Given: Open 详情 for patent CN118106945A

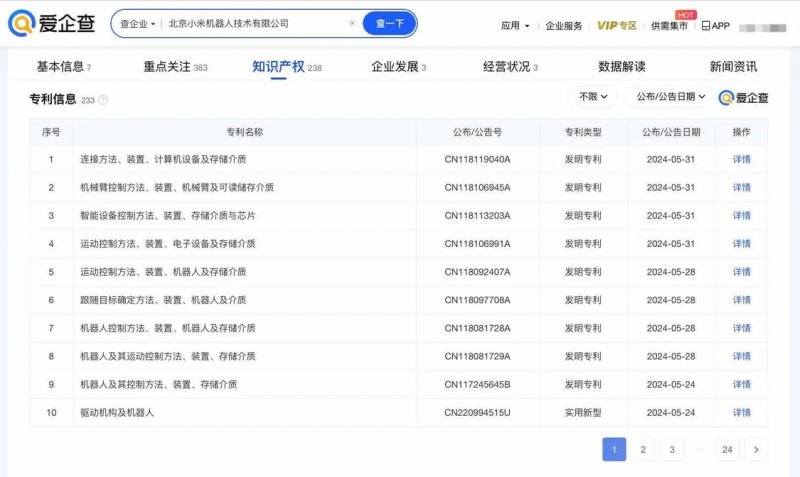Looking at the screenshot, I should (x=741, y=187).
